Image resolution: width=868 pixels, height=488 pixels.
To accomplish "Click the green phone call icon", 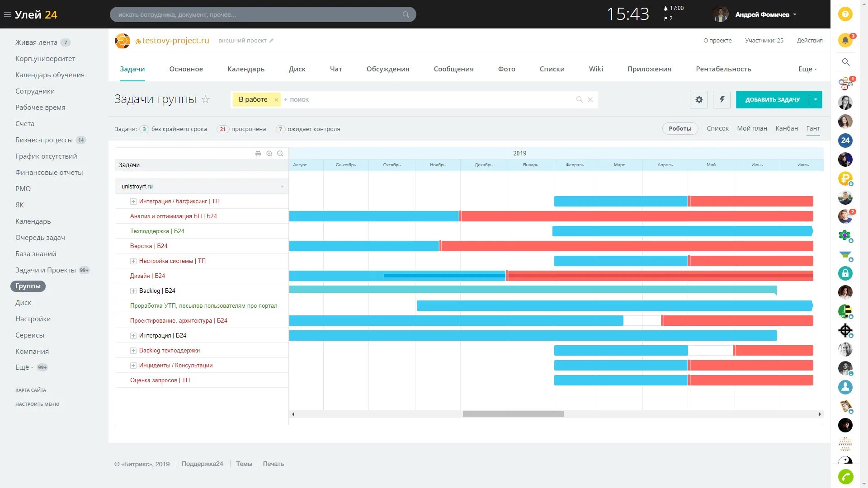I will click(x=845, y=477).
